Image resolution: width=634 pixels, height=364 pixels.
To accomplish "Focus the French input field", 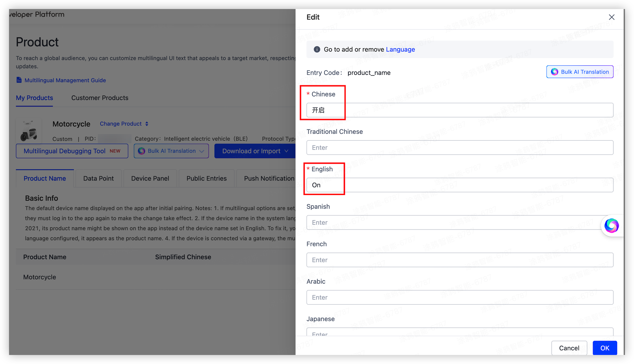I will [460, 260].
